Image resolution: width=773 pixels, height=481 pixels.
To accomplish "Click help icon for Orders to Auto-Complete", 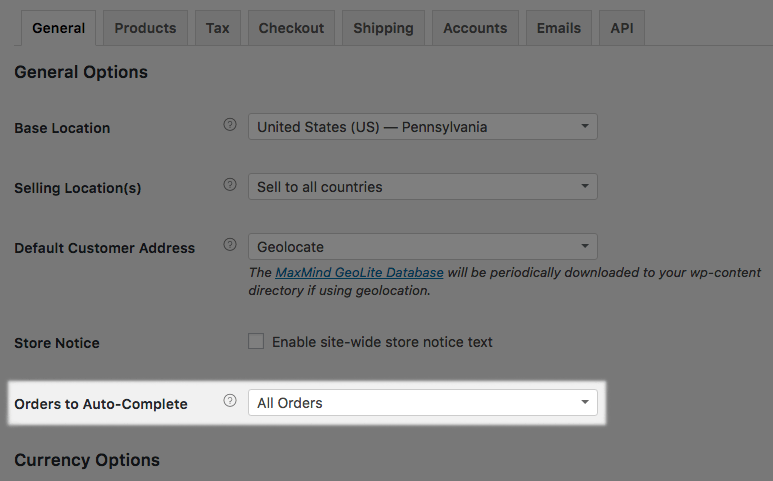I will click(x=230, y=401).
